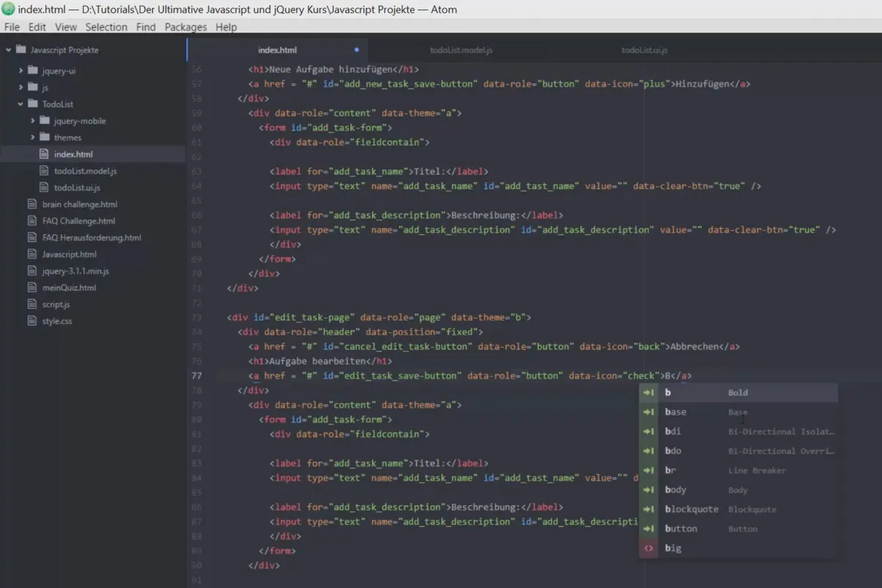Expand the themes folder
Image resolution: width=882 pixels, height=588 pixels.
tap(33, 137)
